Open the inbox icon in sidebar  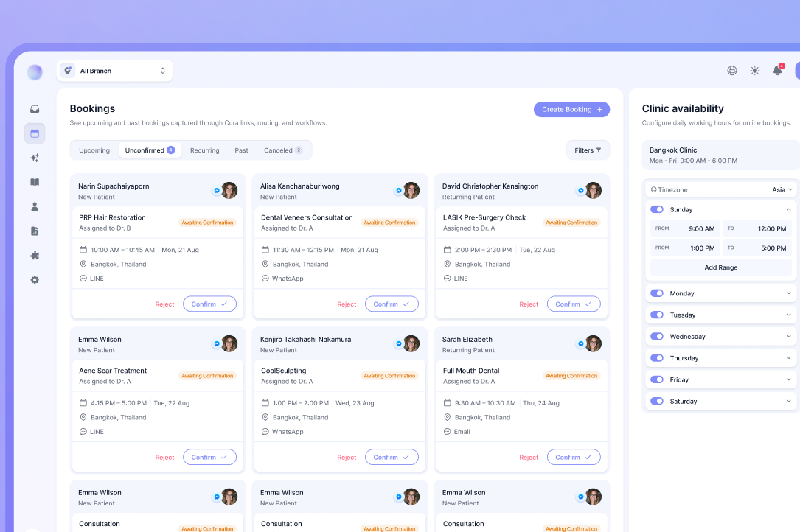(35, 109)
